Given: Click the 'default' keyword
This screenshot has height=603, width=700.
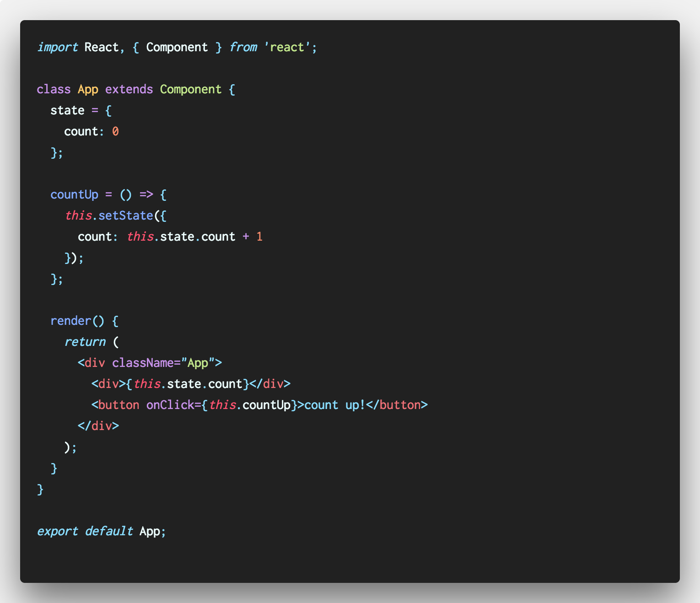Looking at the screenshot, I should coord(109,531).
